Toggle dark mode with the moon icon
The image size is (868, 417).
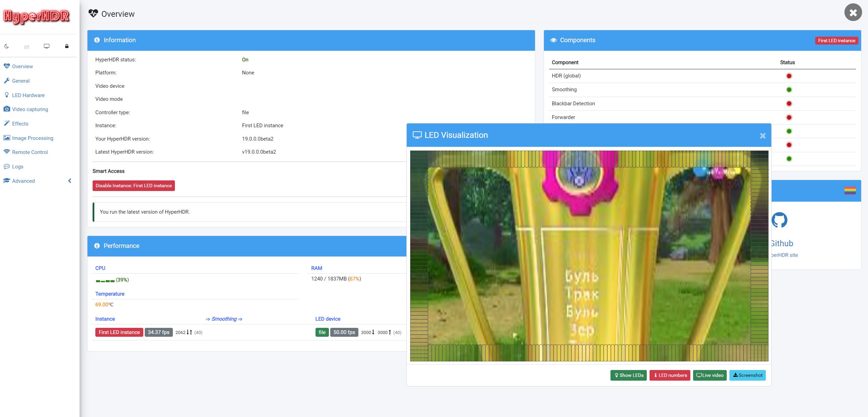pos(7,46)
